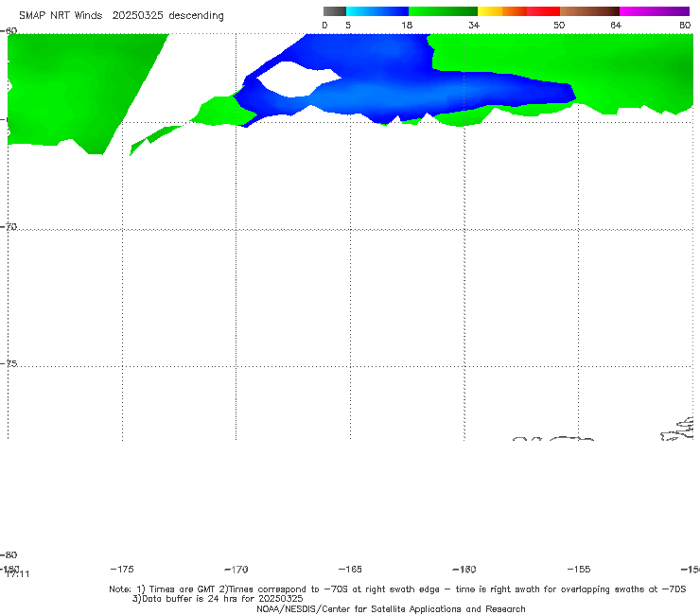700x615 pixels.
Task: Click the "17:11" swath time stamp
Action: pos(18,574)
